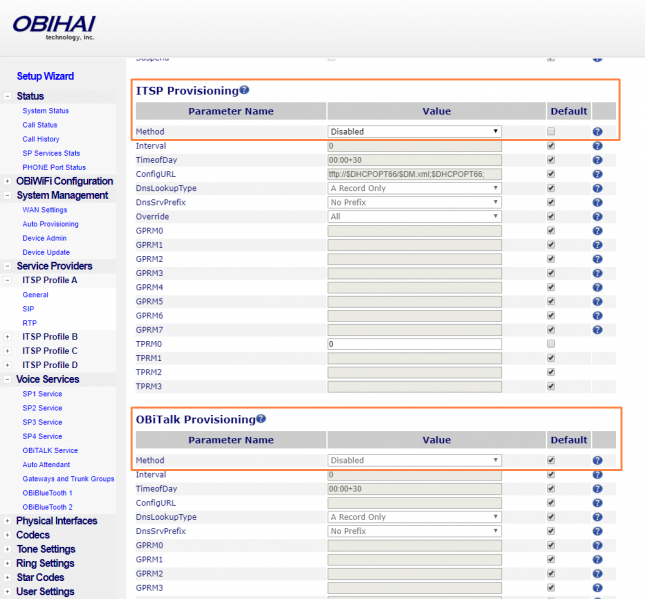Collapse the Voice Services section
The width and height of the screenshot is (645, 599).
[x=7, y=379]
